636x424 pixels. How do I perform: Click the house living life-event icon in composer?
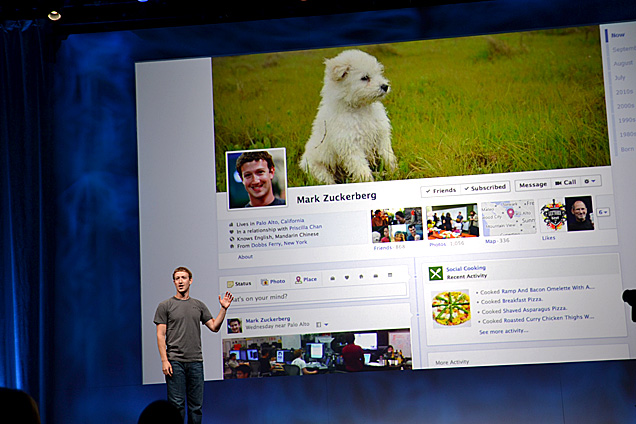(361, 277)
